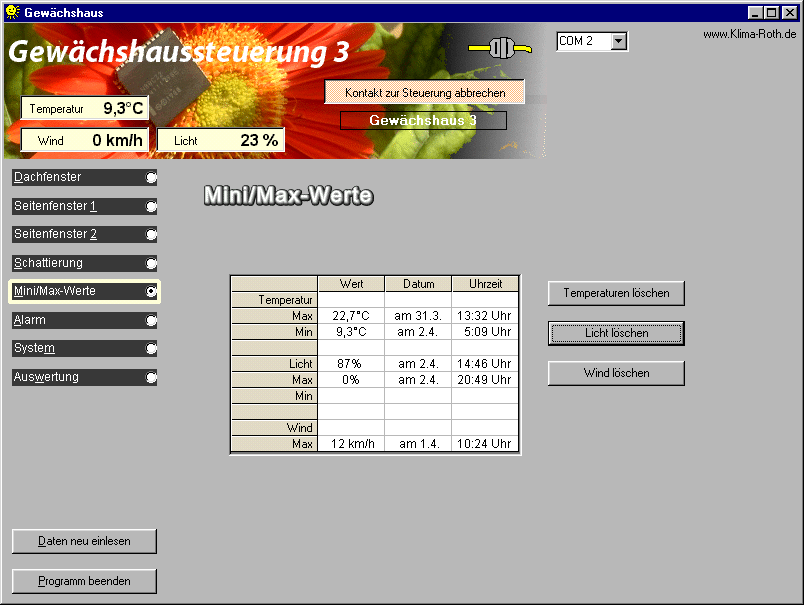Click the COM 2 combo box field

click(x=592, y=41)
